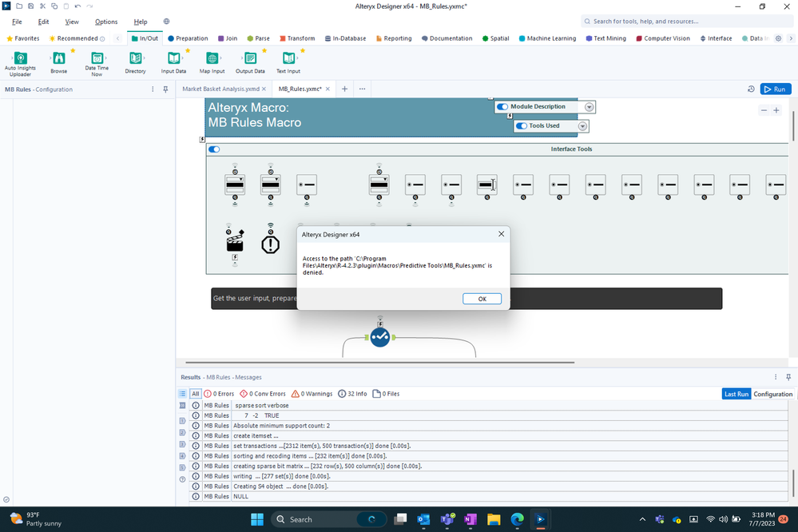Toggle the Module Description switch
798x532 pixels.
pos(503,106)
